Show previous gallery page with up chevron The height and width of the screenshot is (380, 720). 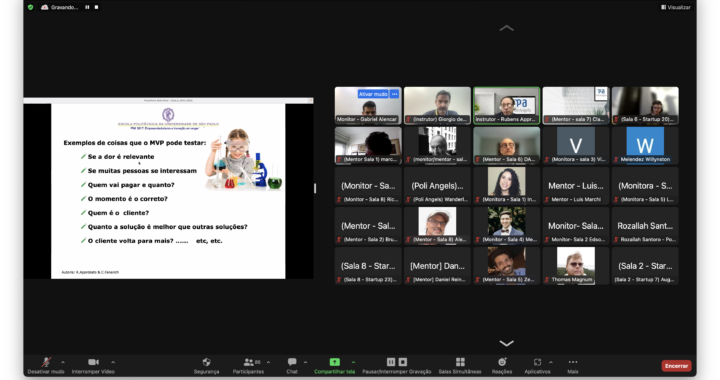(x=506, y=28)
